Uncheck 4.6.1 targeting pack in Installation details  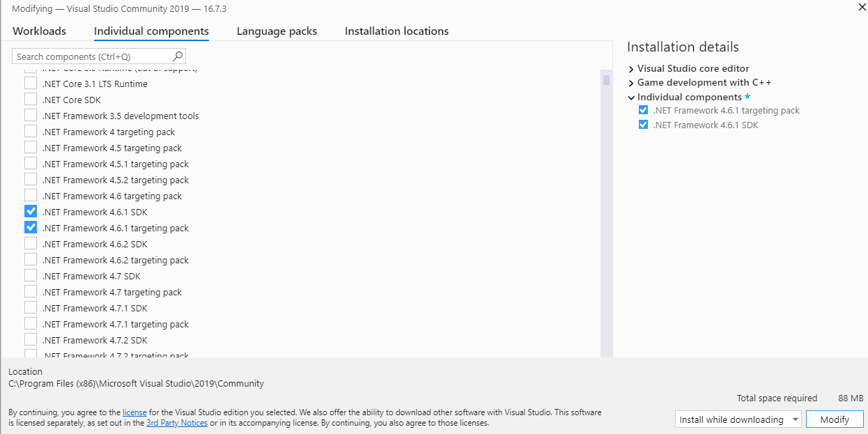(643, 110)
